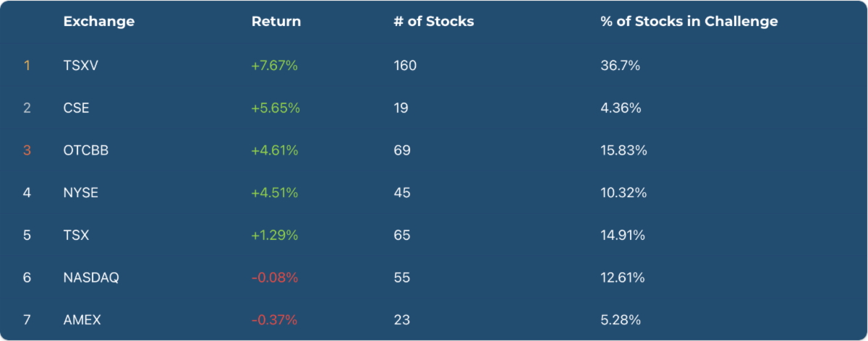This screenshot has height=341, width=868.
Task: Open the OTCBB exchange entry
Action: (85, 150)
